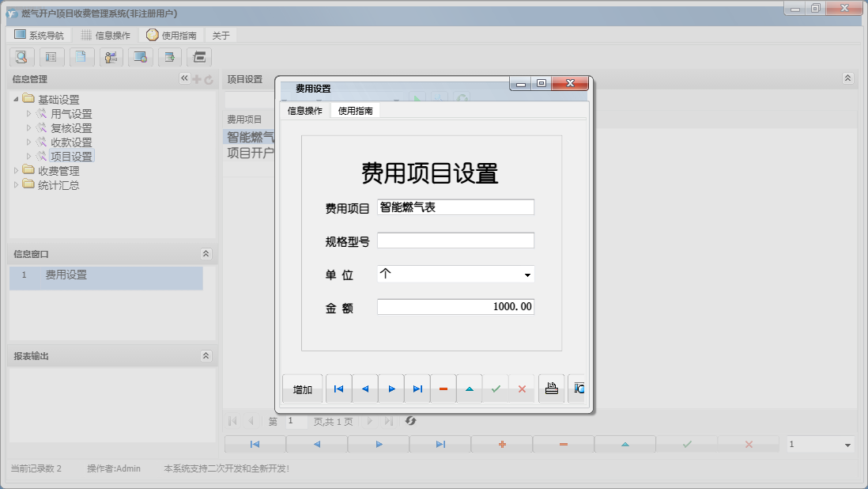Viewport: 868px width, 489px height.
Task: Expand the 收费管理 folder in the tree
Action: (17, 170)
